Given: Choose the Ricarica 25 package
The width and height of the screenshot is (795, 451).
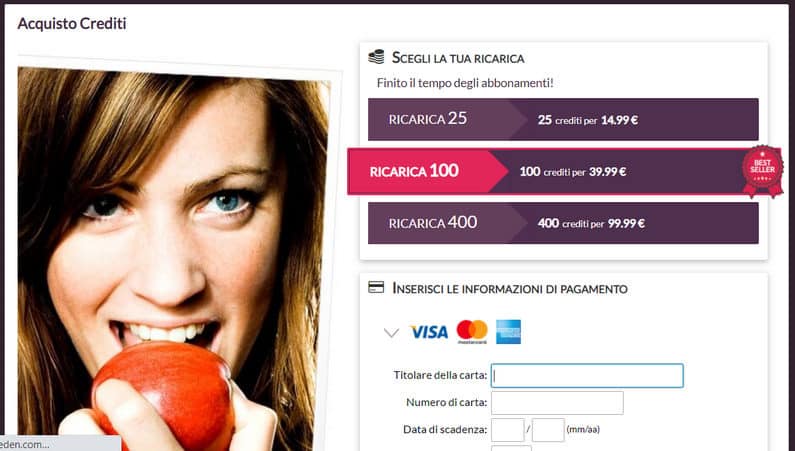Looking at the screenshot, I should (x=563, y=120).
